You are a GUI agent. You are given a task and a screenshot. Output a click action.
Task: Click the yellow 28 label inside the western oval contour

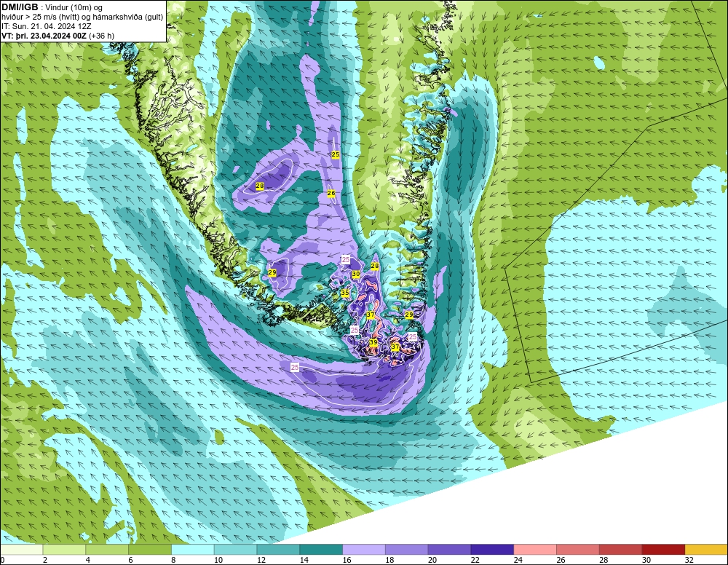pos(260,186)
